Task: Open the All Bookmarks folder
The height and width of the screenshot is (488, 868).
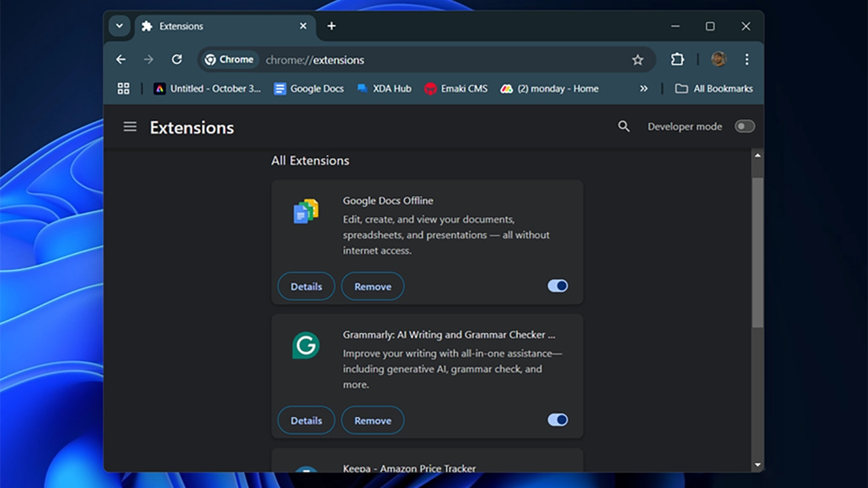Action: [x=714, y=89]
